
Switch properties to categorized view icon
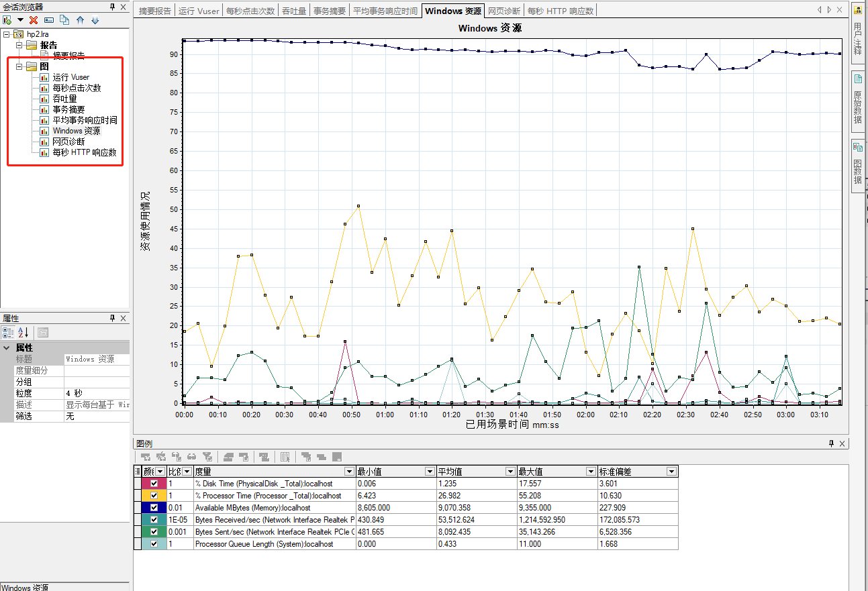[8, 332]
